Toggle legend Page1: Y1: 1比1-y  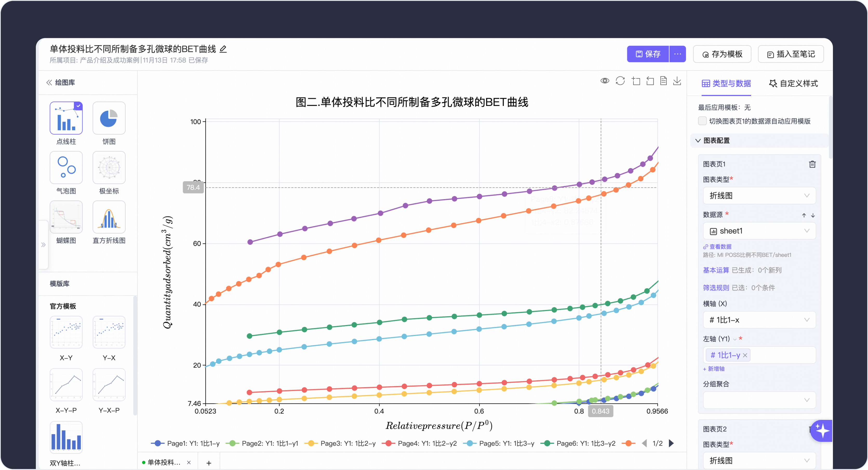point(185,443)
